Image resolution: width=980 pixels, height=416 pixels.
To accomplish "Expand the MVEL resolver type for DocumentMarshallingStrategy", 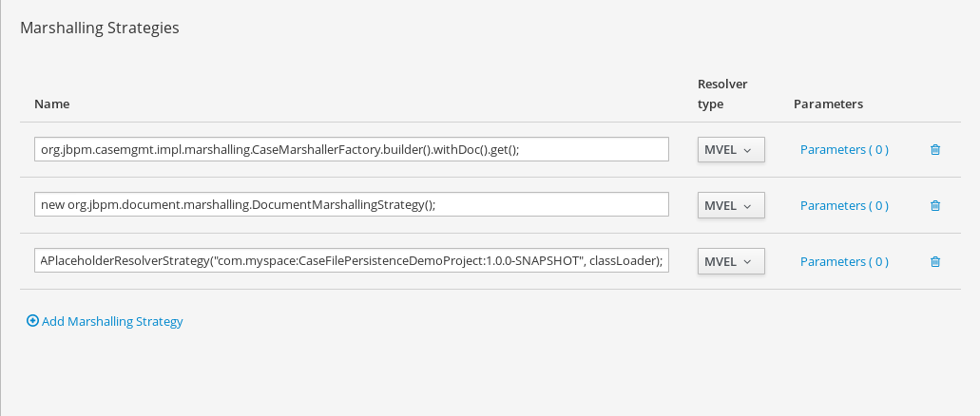I will [x=730, y=206].
